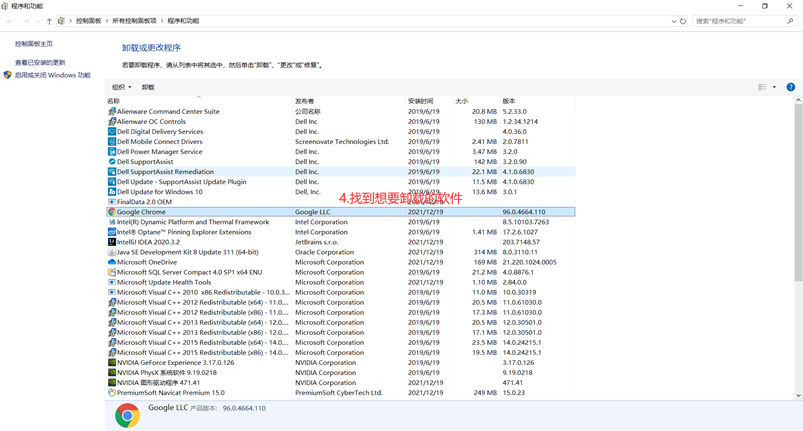Screen dimensions: 803x431
Task: Go up one level with the up arrow
Action: tap(49, 21)
